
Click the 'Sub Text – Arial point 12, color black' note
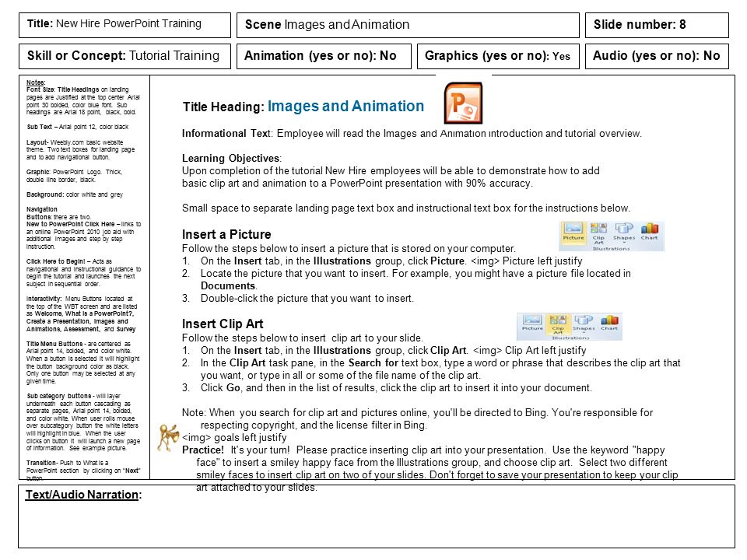tap(78, 127)
